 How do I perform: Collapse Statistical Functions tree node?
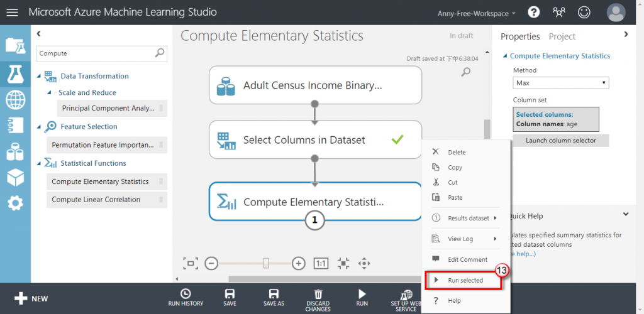click(x=38, y=163)
